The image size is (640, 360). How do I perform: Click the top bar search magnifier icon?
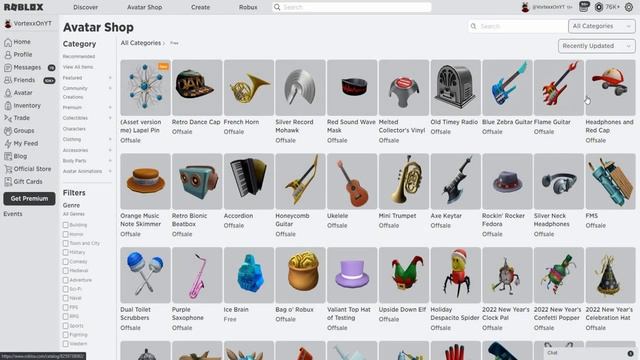tap(277, 7)
